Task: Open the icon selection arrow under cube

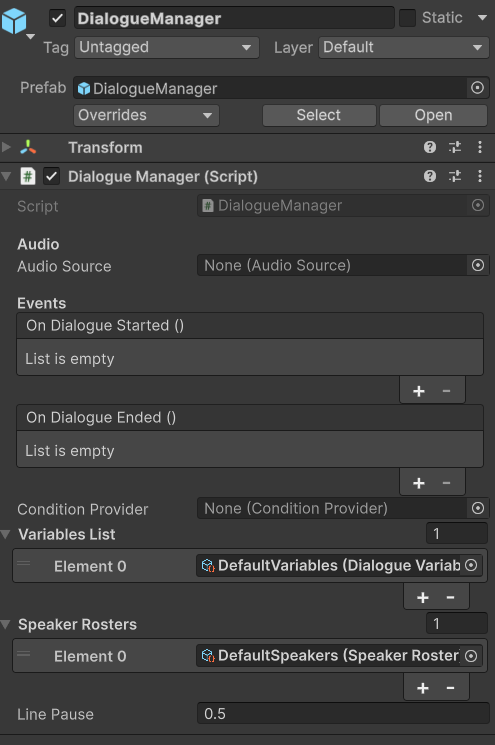Action: pyautogui.click(x=30, y=37)
